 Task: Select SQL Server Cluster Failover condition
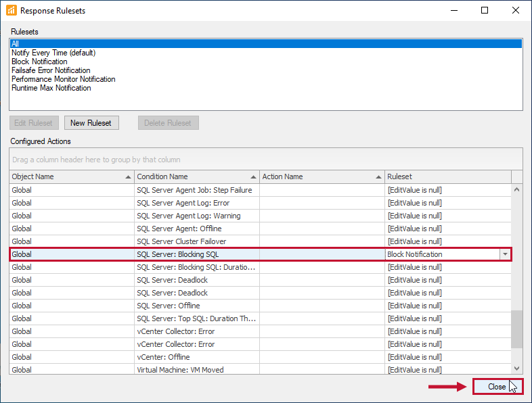pos(197,241)
